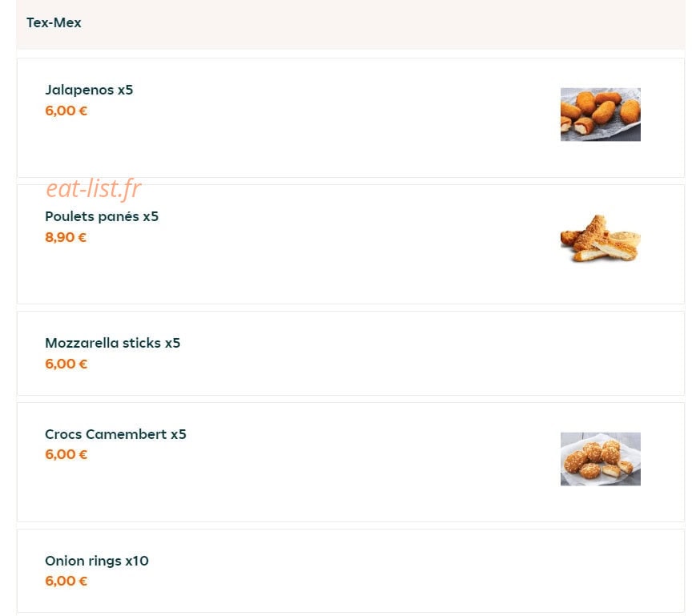Choose the Mozzarella sticks x5 item

coord(113,343)
